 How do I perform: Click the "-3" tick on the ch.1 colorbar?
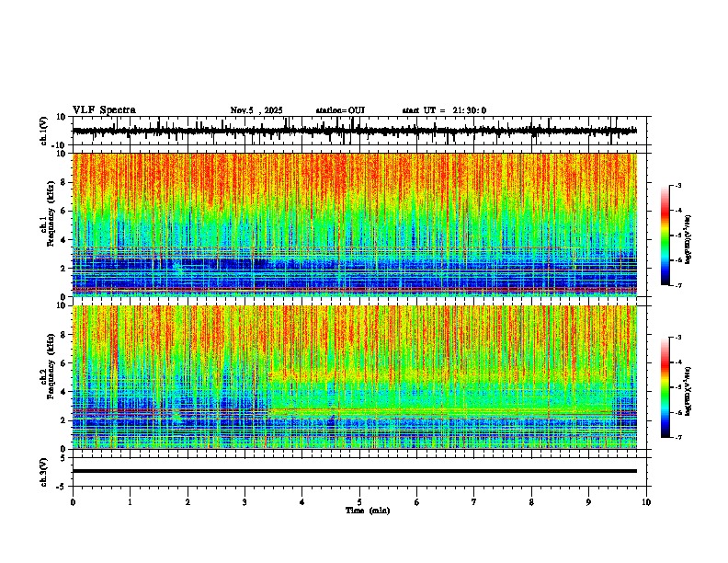(678, 185)
